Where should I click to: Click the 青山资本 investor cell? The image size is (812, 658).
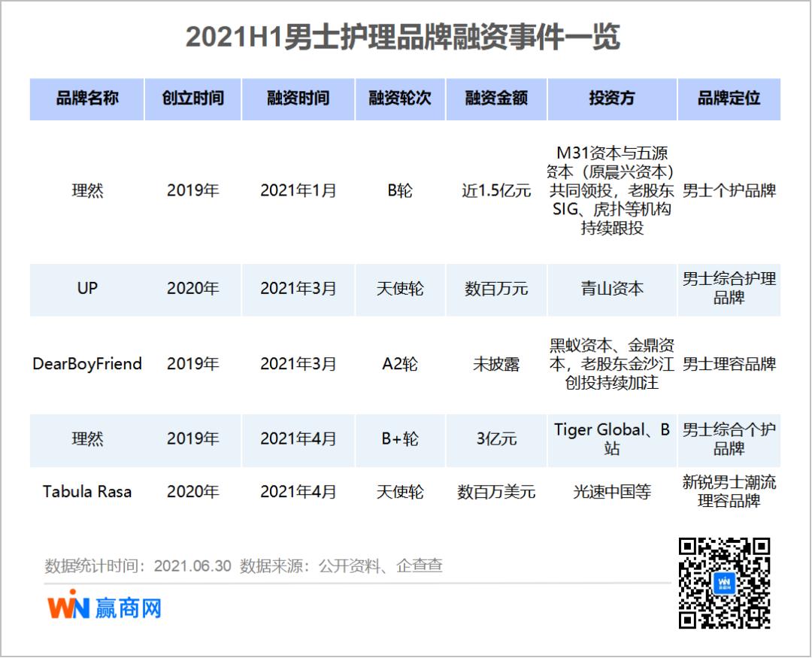(611, 289)
